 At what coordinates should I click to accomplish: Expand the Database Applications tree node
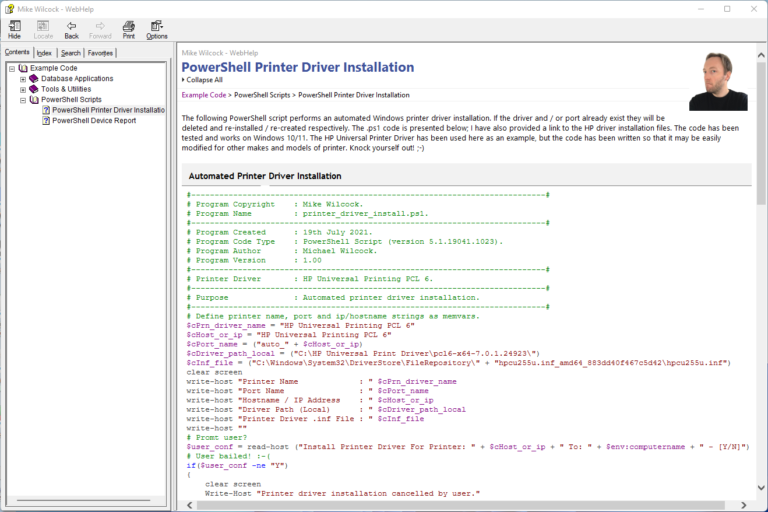(x=22, y=78)
